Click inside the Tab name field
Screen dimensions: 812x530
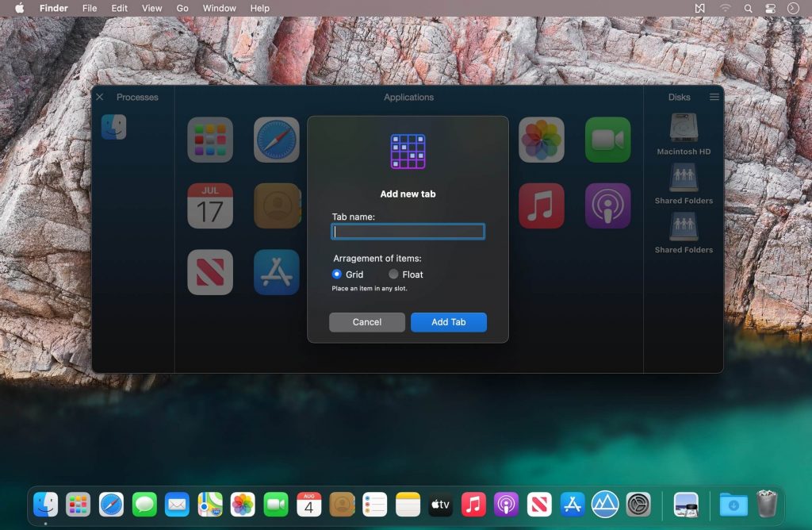[x=408, y=231]
